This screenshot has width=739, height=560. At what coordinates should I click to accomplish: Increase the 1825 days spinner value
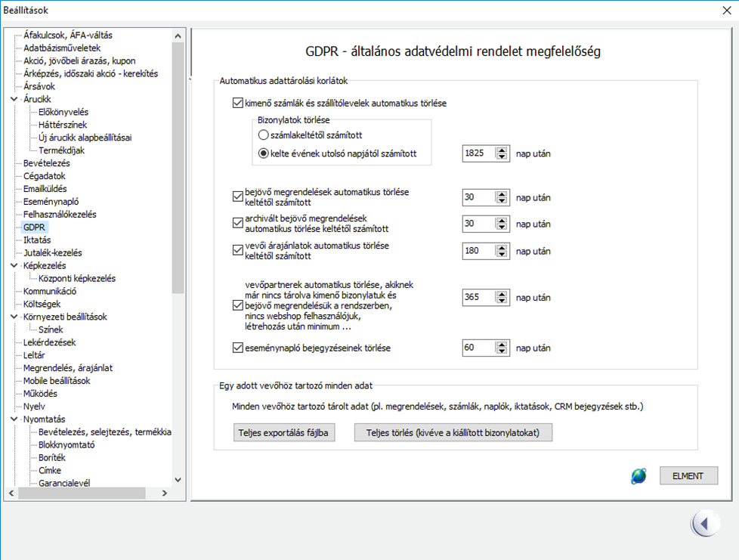pos(502,150)
